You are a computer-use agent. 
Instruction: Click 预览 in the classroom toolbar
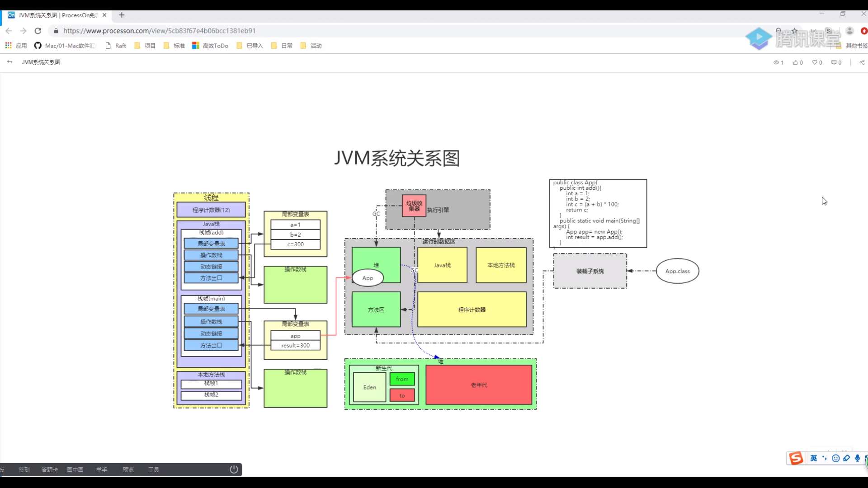pyautogui.click(x=128, y=469)
